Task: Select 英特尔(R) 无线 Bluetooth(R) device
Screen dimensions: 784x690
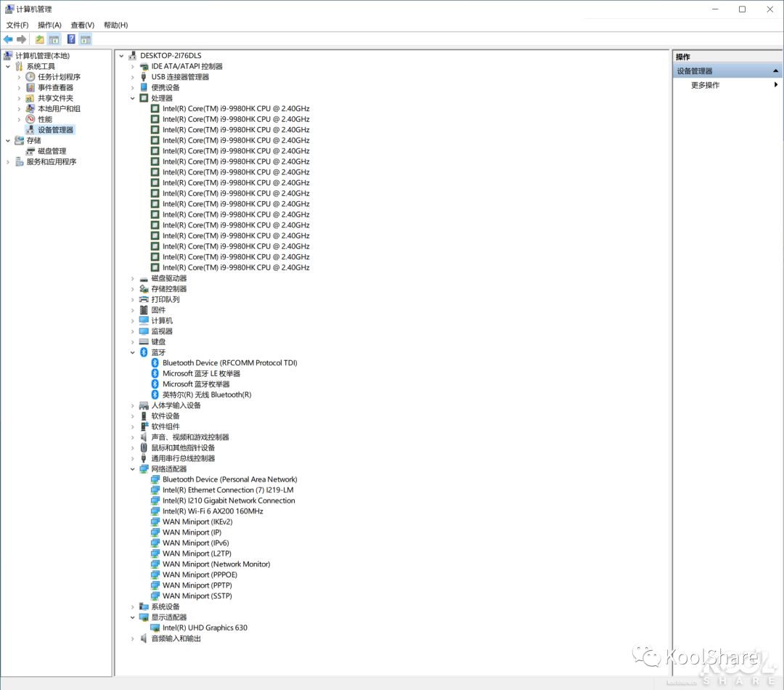Action: 206,395
